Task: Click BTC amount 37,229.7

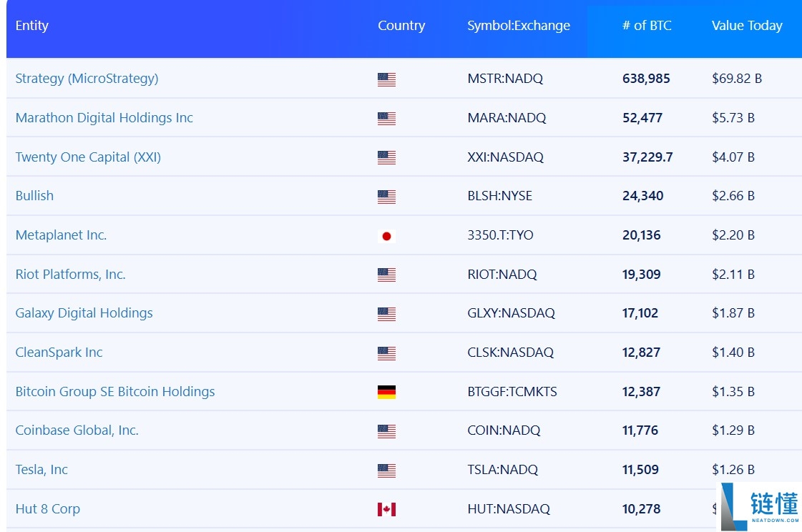Action: point(647,157)
